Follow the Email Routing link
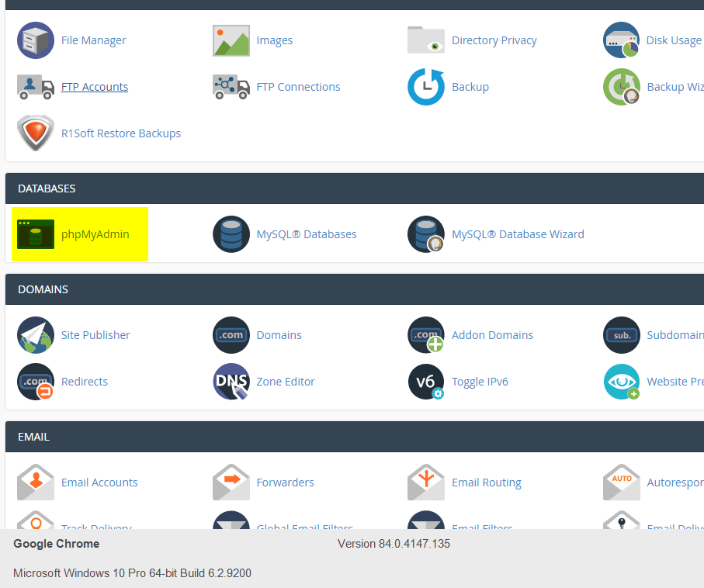 click(486, 483)
